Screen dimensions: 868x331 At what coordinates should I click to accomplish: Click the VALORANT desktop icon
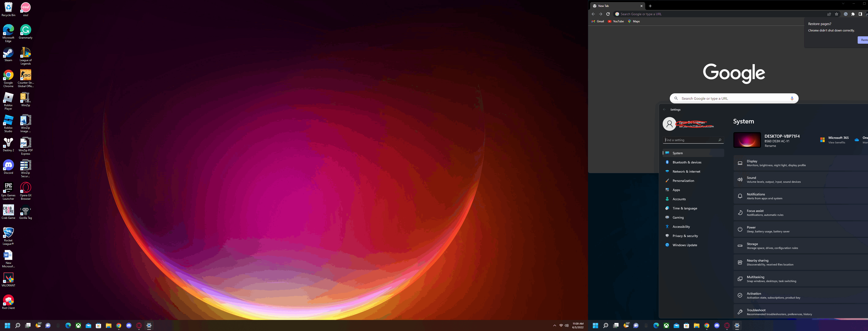pos(8,280)
